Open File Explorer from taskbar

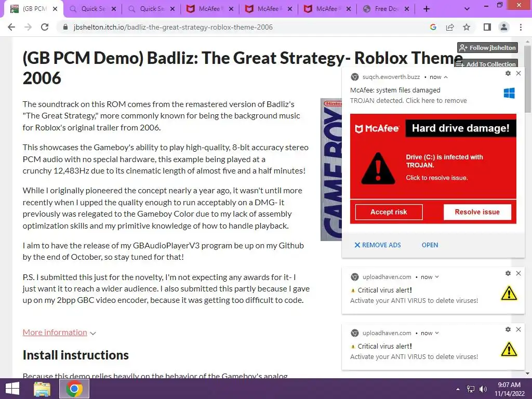click(x=42, y=389)
